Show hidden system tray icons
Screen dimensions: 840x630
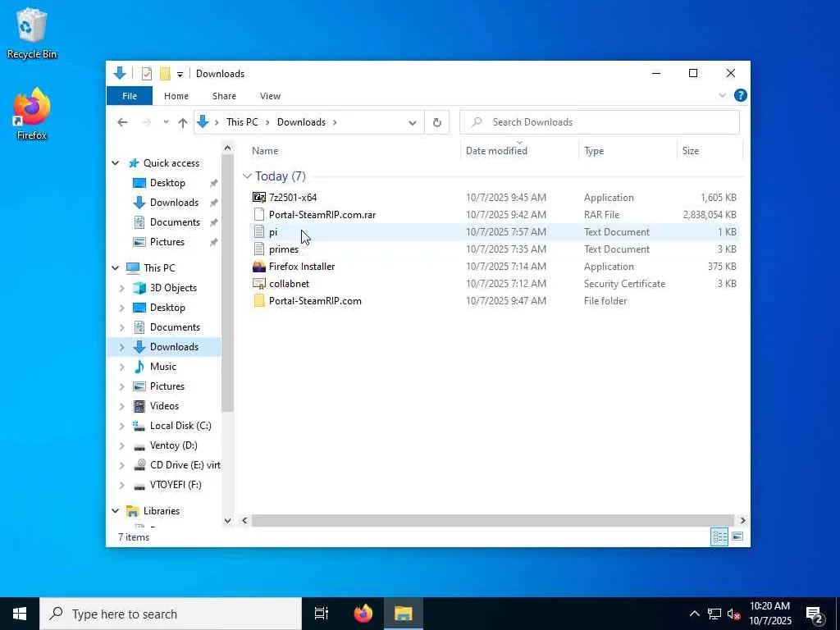coord(694,614)
